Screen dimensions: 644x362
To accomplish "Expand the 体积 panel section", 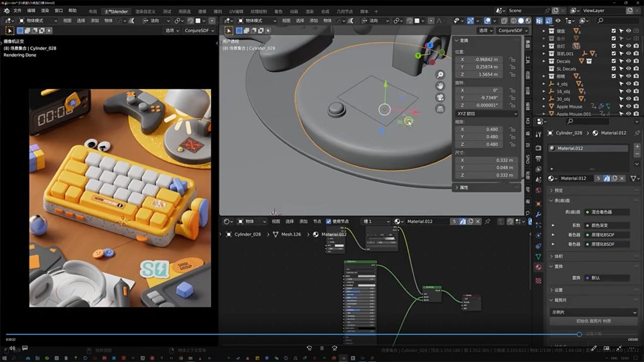I will (557, 256).
